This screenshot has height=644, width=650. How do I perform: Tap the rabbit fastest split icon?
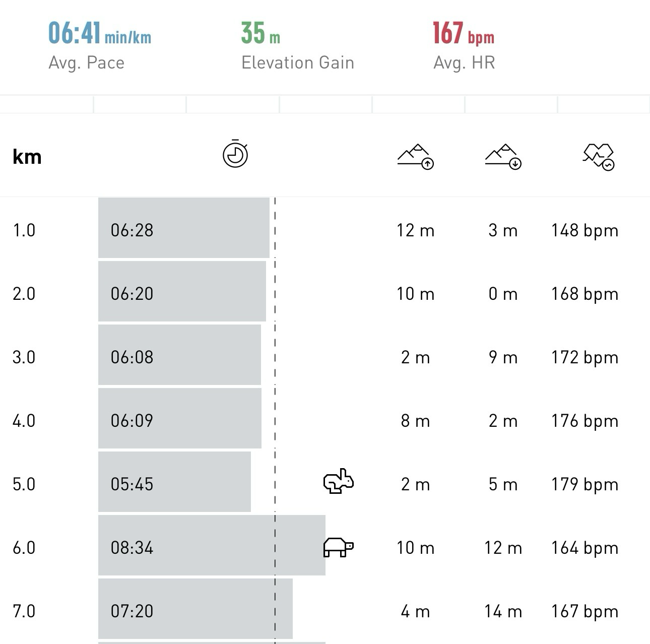coord(339,482)
